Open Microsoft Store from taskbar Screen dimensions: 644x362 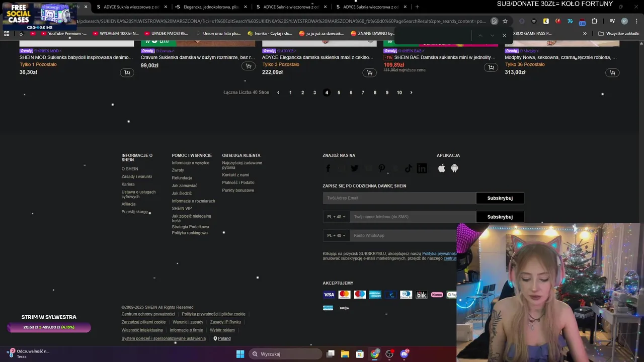pos(360,354)
